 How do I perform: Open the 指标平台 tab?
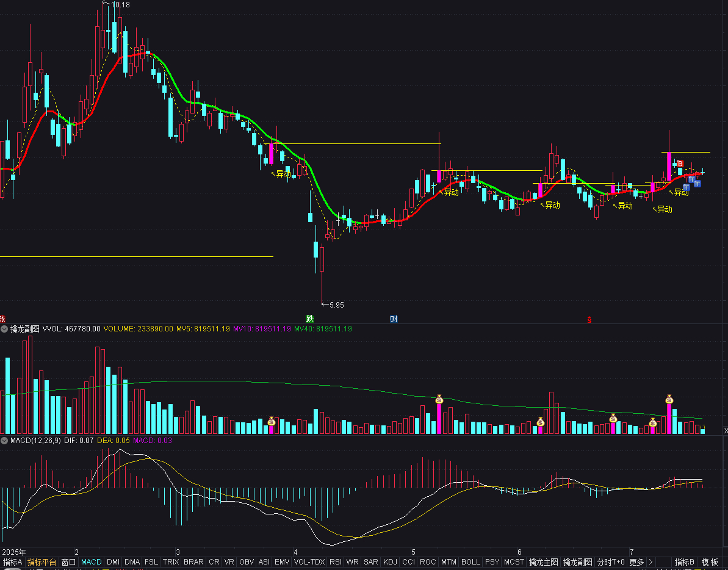coord(41,561)
